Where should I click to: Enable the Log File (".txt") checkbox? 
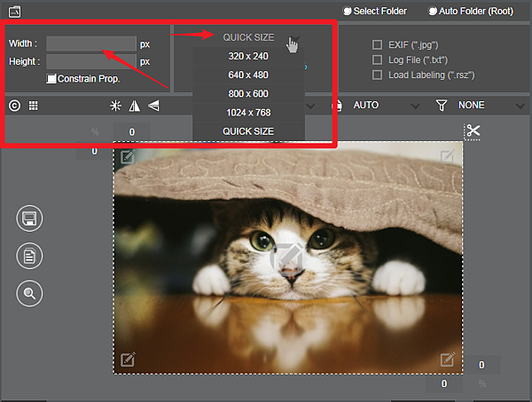377,59
